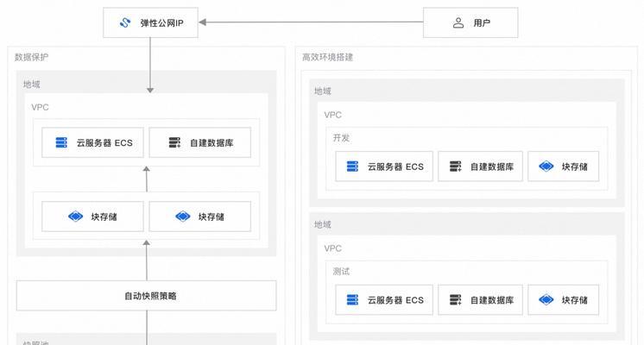Click VPC label above 测试 group
This screenshot has width=644, height=345.
tap(332, 248)
